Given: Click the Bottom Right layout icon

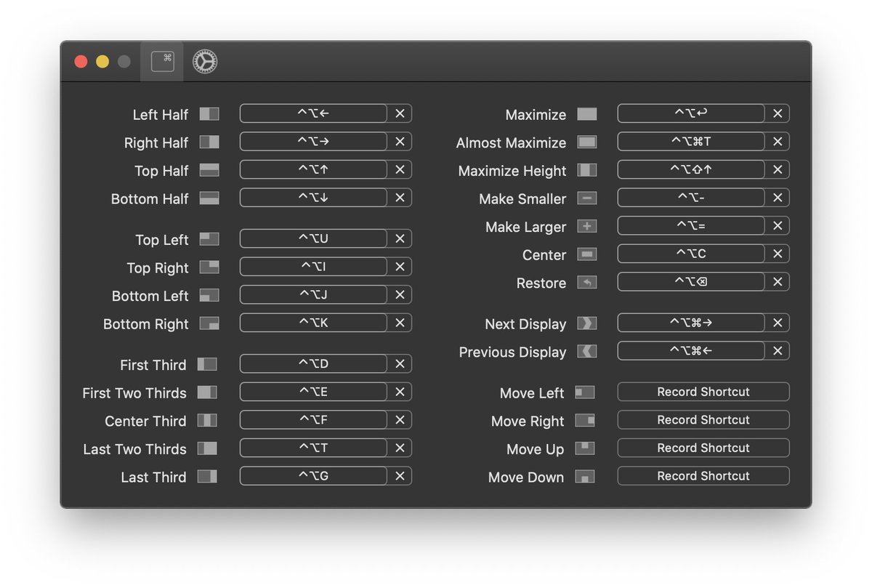Looking at the screenshot, I should tap(209, 323).
